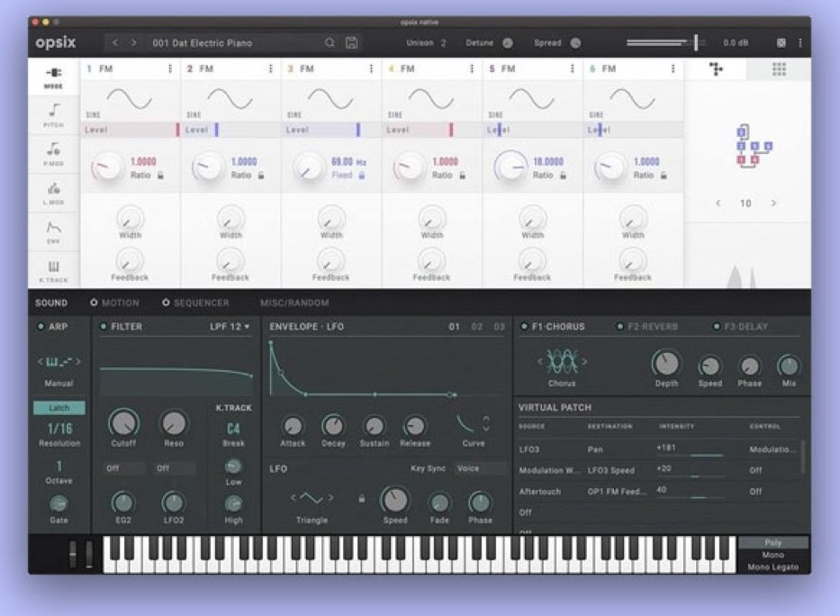Screen dimensions: 840x616
Task: Toggle operator 5 Ratio lock icon
Action: [563, 175]
